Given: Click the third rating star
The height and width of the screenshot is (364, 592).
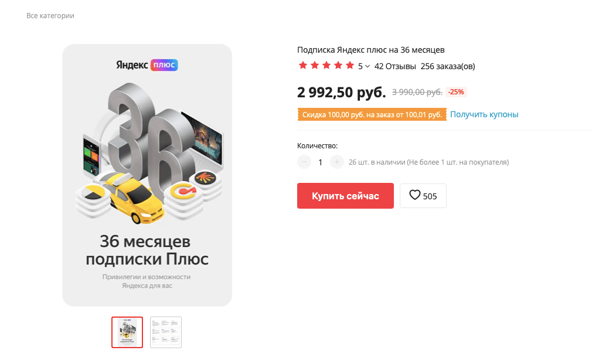Looking at the screenshot, I should tap(325, 65).
